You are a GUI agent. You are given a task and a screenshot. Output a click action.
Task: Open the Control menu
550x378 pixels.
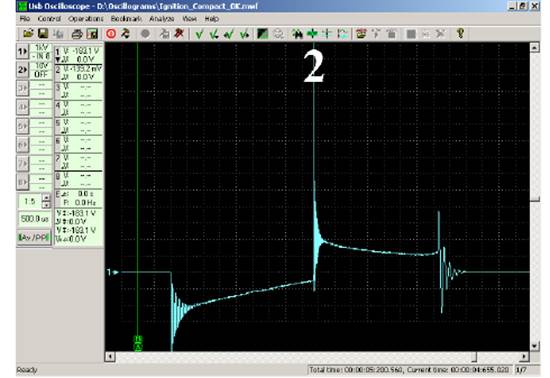[x=49, y=19]
